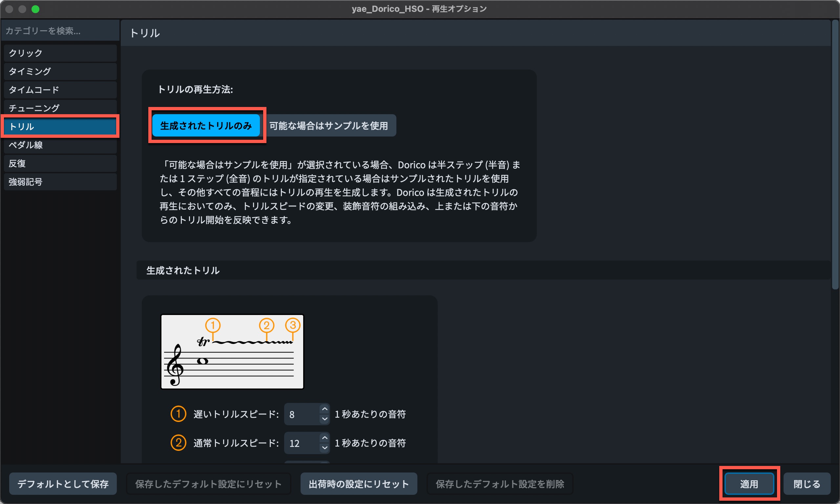Decrease 通常トリルスピード with down arrow
This screenshot has width=840, height=504.
pyautogui.click(x=325, y=448)
